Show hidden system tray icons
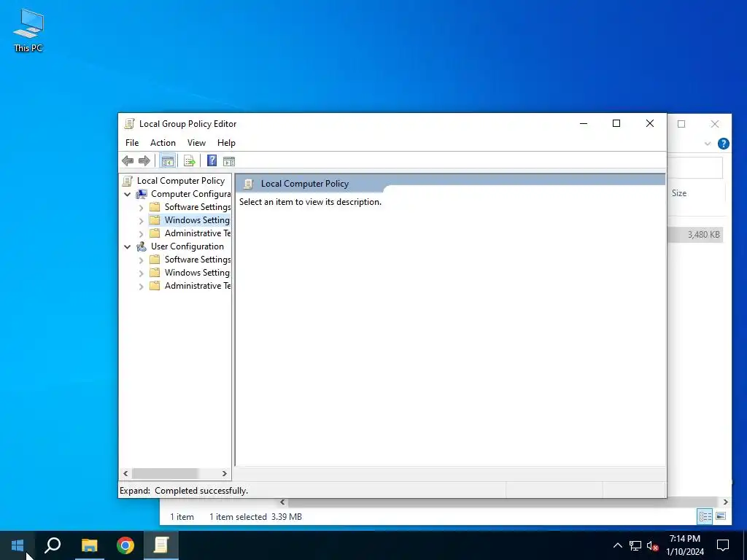 (x=617, y=545)
